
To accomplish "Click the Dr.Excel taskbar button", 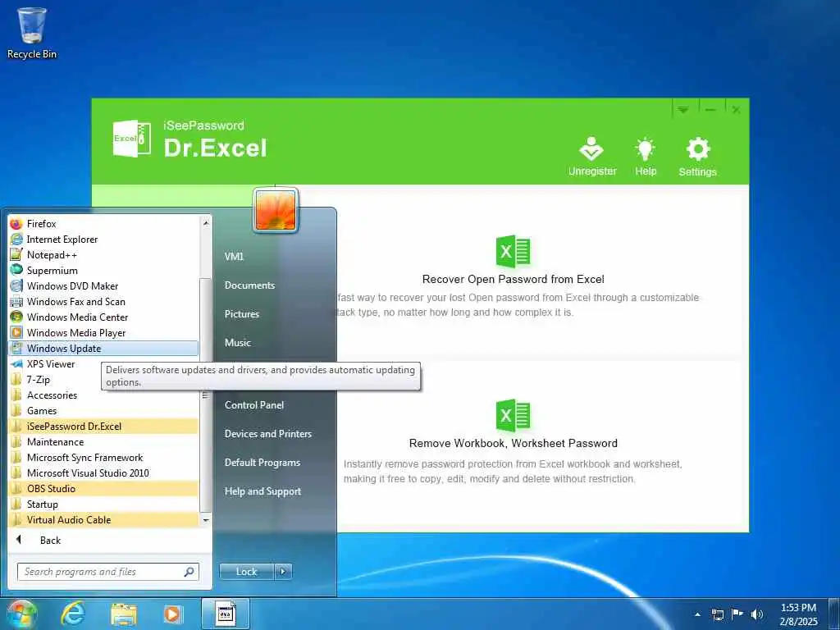I will tap(226, 614).
